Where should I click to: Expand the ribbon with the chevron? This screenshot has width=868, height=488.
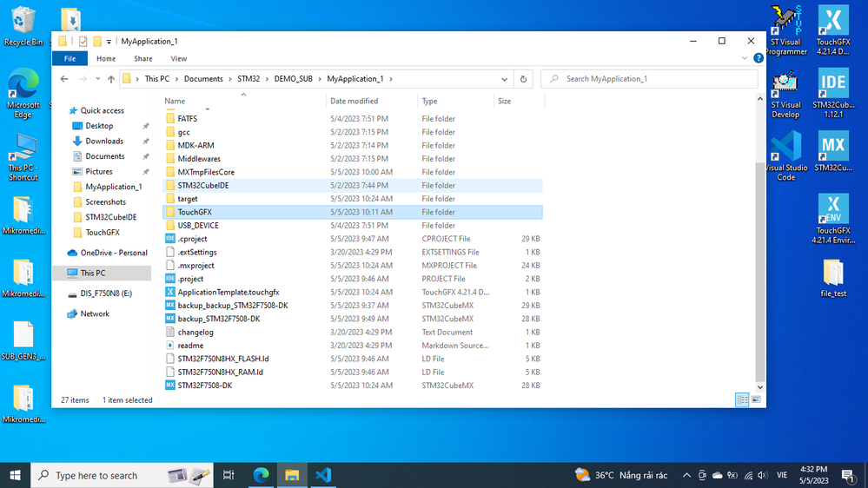point(745,58)
